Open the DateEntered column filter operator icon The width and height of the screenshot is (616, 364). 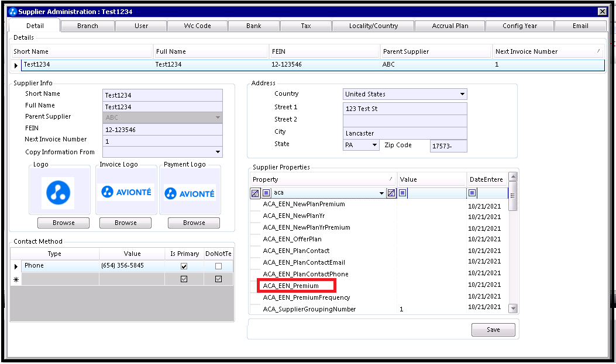pyautogui.click(x=472, y=193)
